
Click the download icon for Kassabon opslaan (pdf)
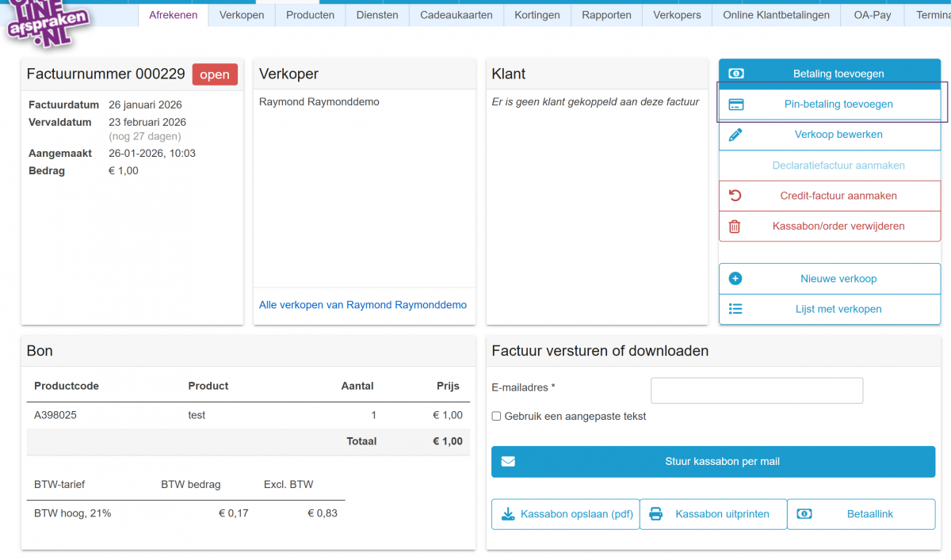pyautogui.click(x=507, y=513)
